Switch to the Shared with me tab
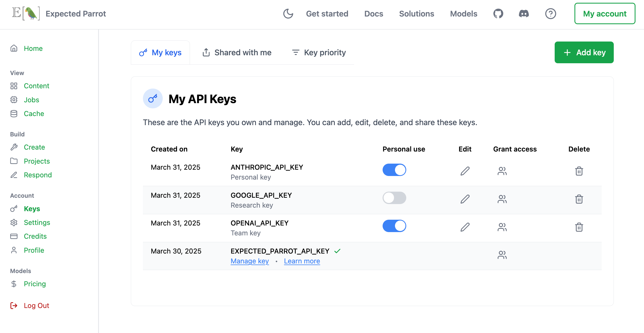Image resolution: width=644 pixels, height=333 pixels. coord(237,53)
